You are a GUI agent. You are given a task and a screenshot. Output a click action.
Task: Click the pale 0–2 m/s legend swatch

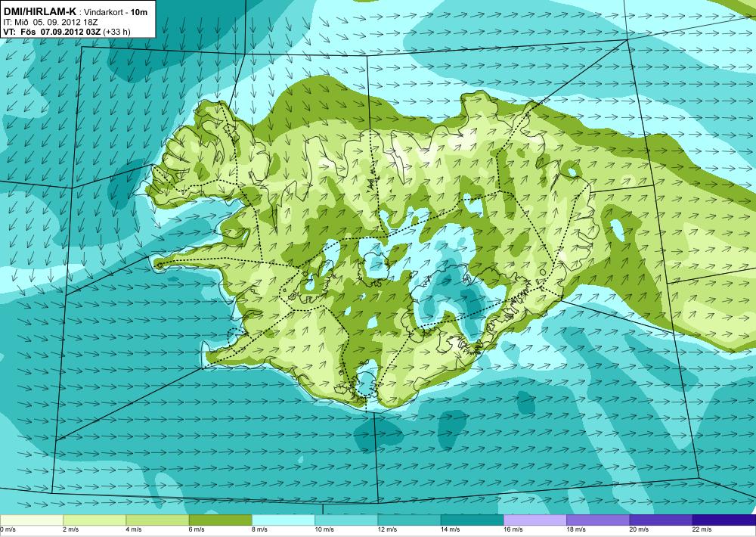pyautogui.click(x=31, y=520)
